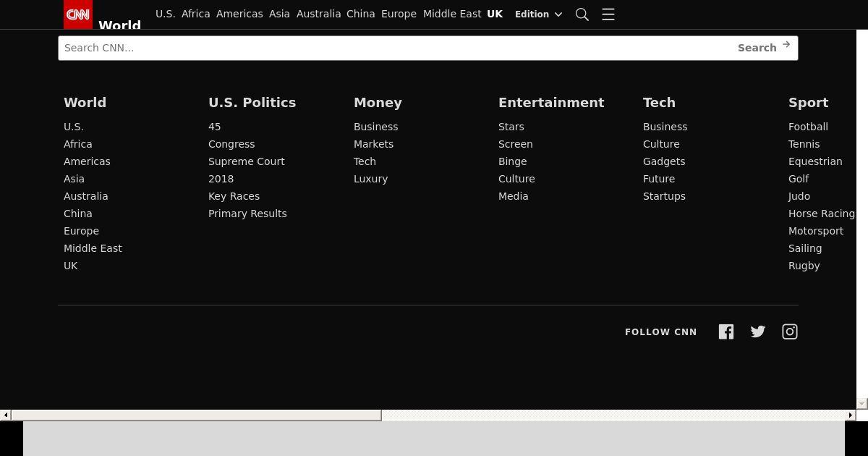Click the vertical scrollbar down arrow
The image size is (868, 456).
pyautogui.click(x=862, y=403)
